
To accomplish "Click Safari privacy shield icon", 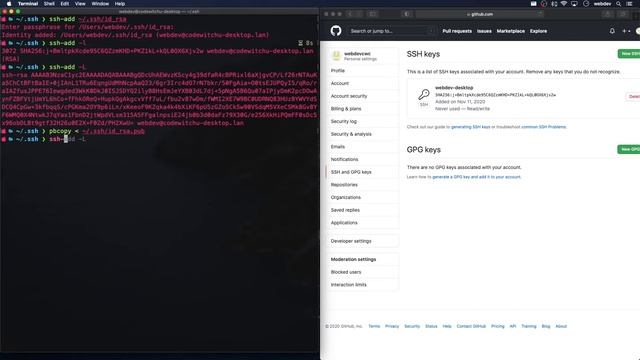I will (407, 14).
